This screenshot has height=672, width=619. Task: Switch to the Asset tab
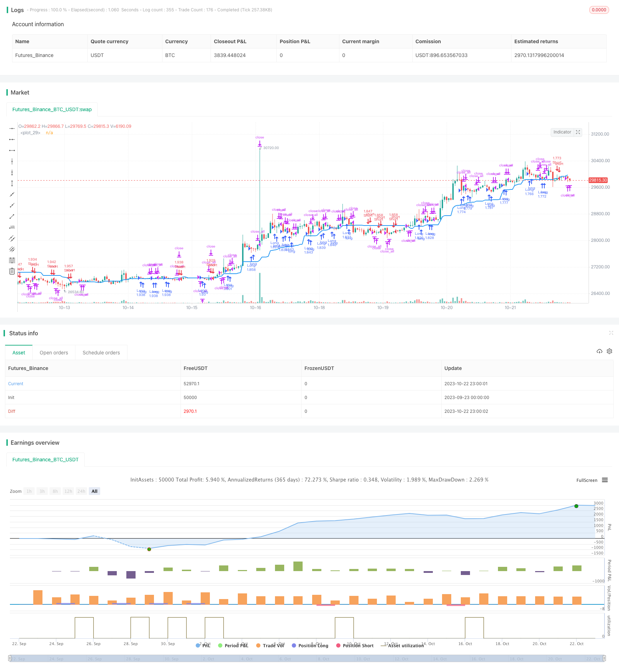(19, 353)
